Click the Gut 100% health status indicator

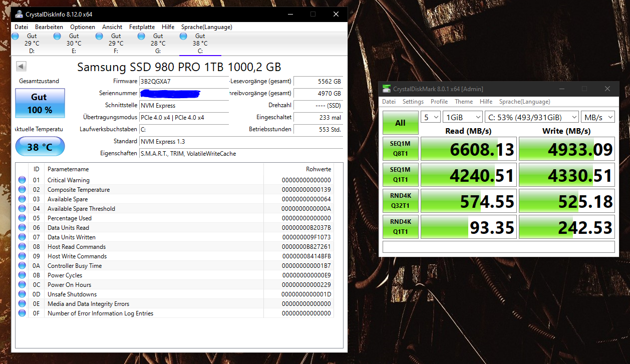tap(40, 103)
